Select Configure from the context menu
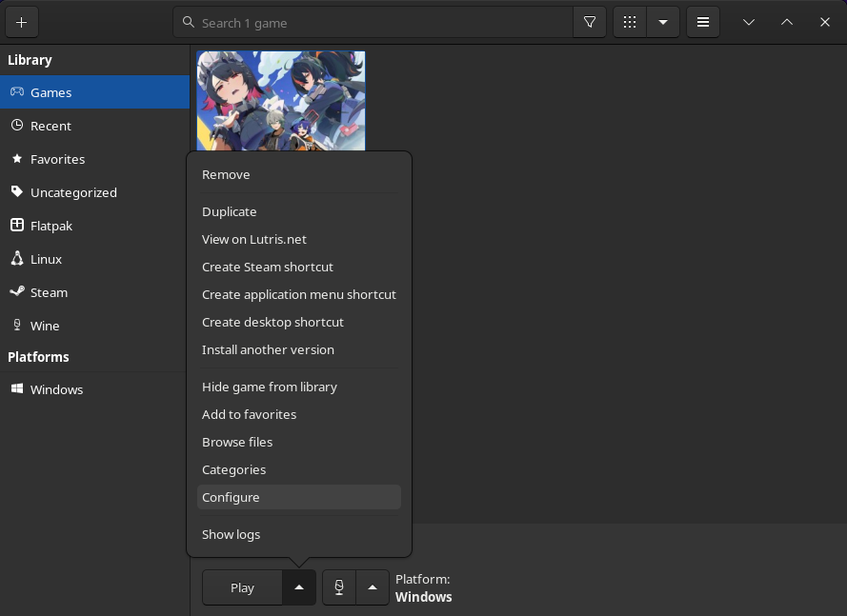The height and width of the screenshot is (616, 847). 231,497
